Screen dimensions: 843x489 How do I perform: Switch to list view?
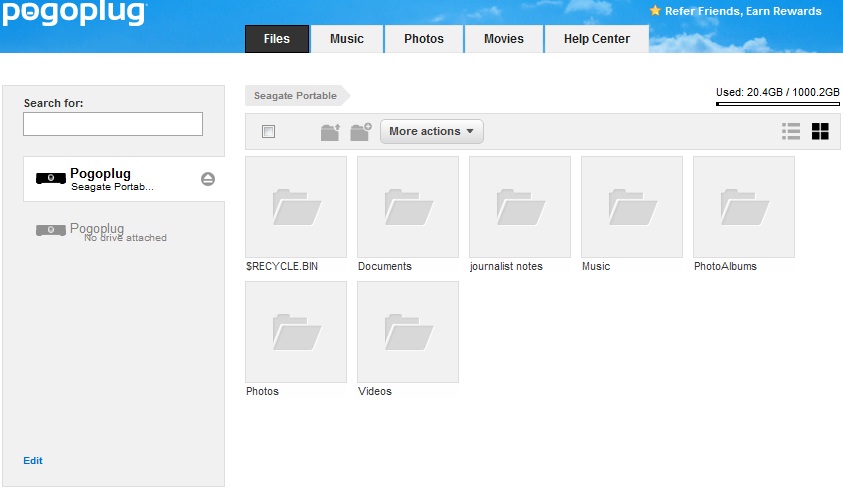click(x=791, y=131)
